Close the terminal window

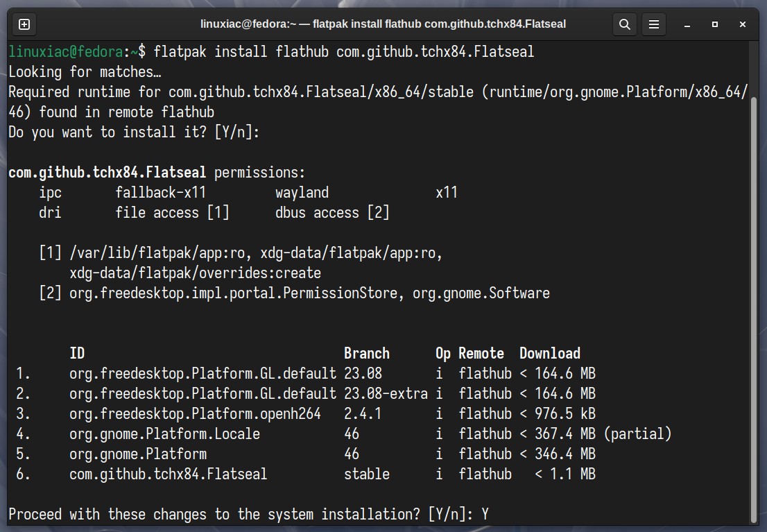click(x=742, y=24)
